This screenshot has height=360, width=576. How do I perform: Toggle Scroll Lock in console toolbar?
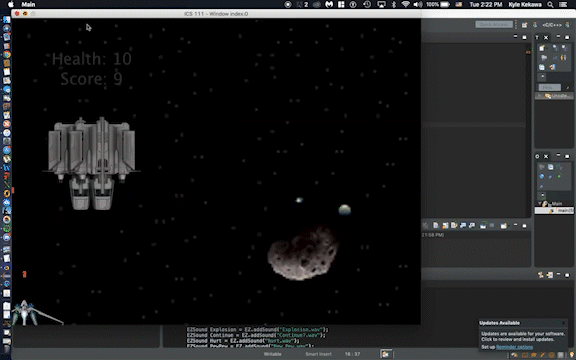445,225
